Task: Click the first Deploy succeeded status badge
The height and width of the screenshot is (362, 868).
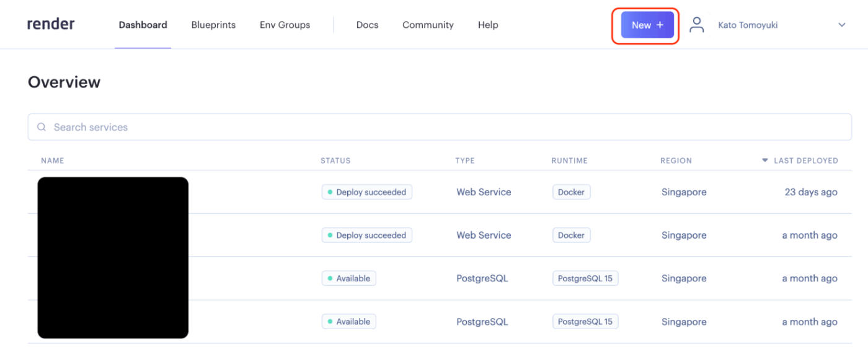Action: pyautogui.click(x=367, y=192)
